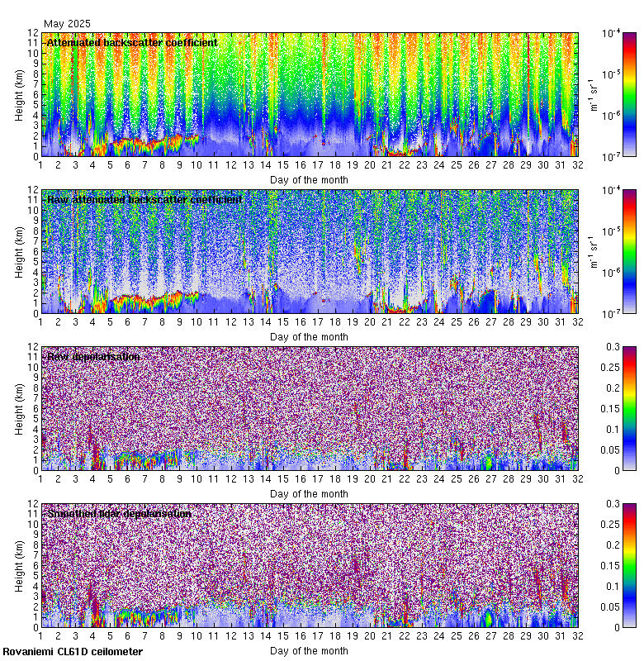Image resolution: width=644 pixels, height=661 pixels.
Task: Select the "Height (km)" label of top plot
Action: [x=20, y=94]
